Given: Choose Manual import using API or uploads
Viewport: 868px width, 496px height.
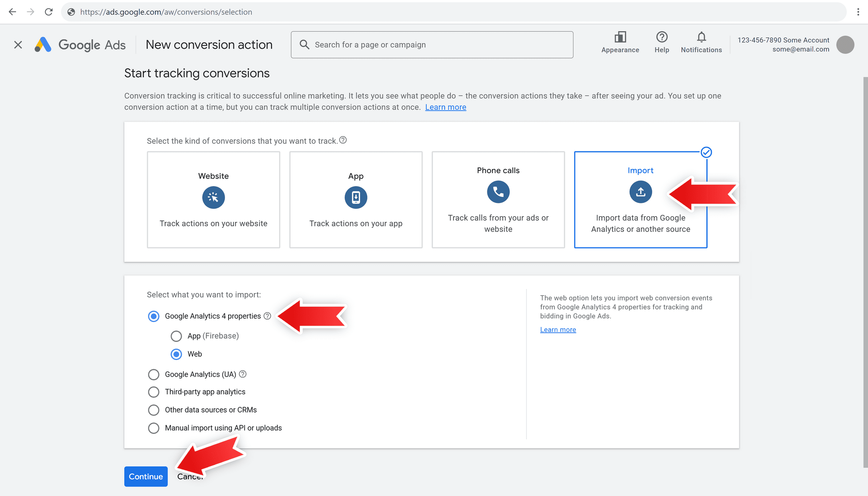Looking at the screenshot, I should (153, 428).
